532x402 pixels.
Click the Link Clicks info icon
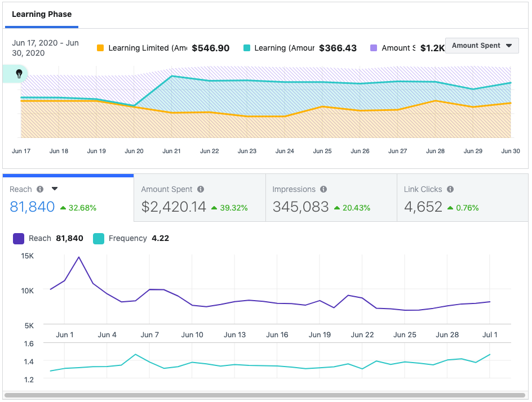(450, 190)
